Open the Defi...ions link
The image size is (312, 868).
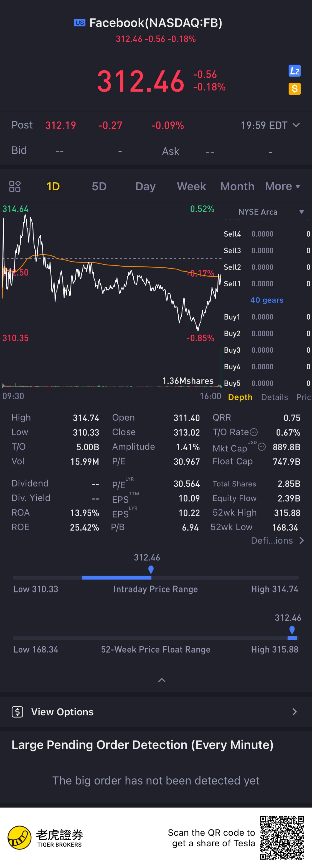(x=277, y=541)
